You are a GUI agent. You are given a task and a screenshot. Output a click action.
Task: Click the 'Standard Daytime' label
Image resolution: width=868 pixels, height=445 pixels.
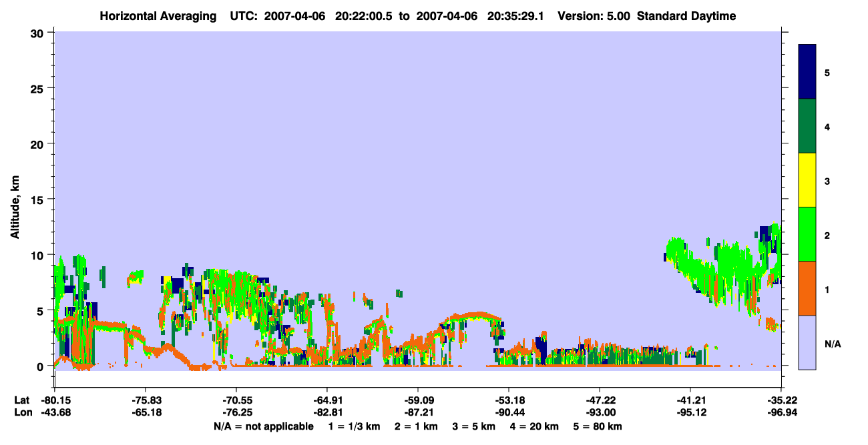click(x=686, y=16)
